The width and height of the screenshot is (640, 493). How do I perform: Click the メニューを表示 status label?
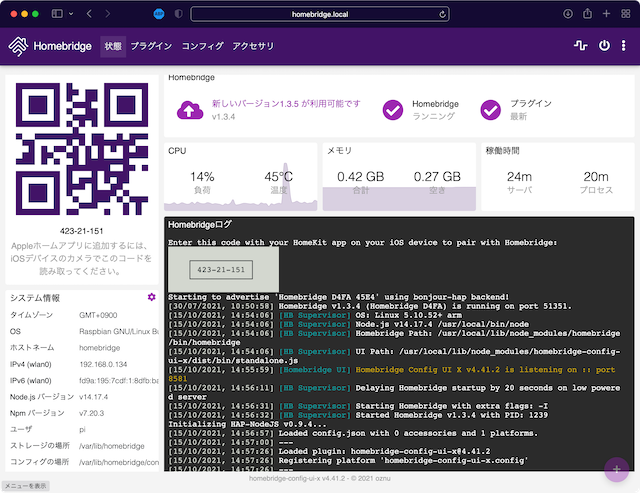[25, 486]
